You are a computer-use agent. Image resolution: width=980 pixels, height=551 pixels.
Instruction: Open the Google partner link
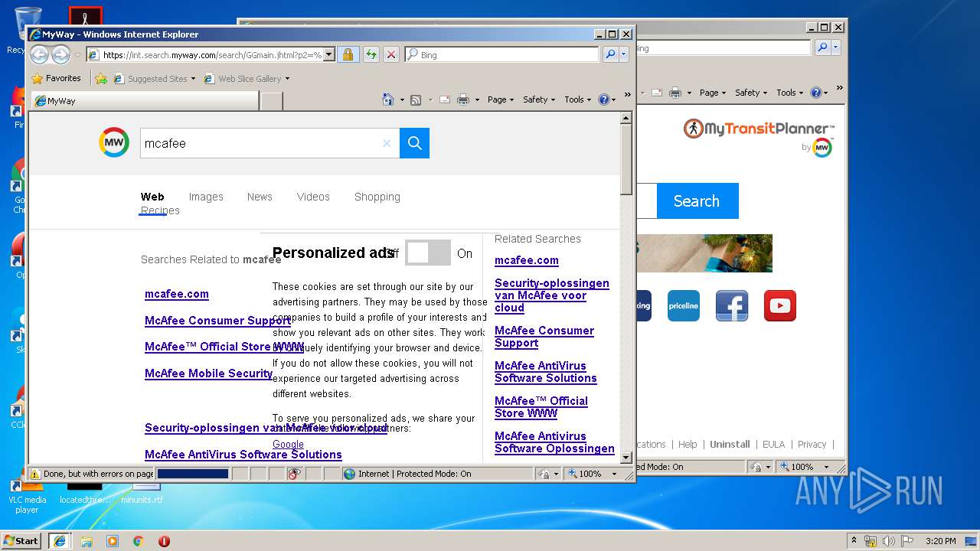288,444
